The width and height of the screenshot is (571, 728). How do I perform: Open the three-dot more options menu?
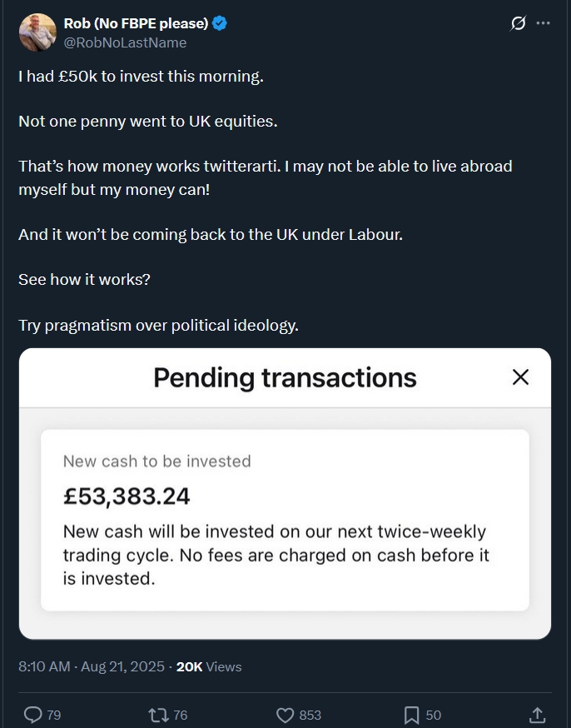point(544,24)
